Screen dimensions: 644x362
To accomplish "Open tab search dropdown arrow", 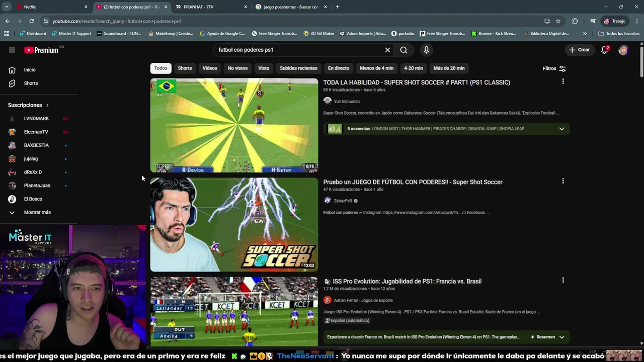I will click(x=7, y=7).
